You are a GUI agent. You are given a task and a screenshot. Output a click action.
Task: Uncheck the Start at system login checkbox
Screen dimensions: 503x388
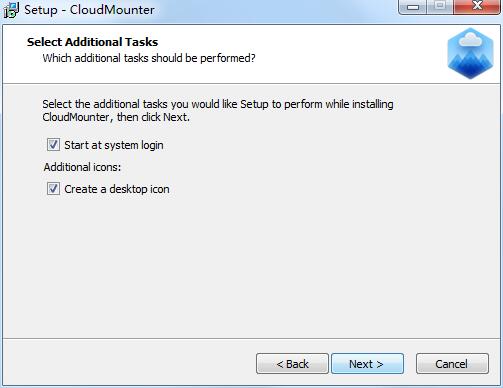coord(53,145)
